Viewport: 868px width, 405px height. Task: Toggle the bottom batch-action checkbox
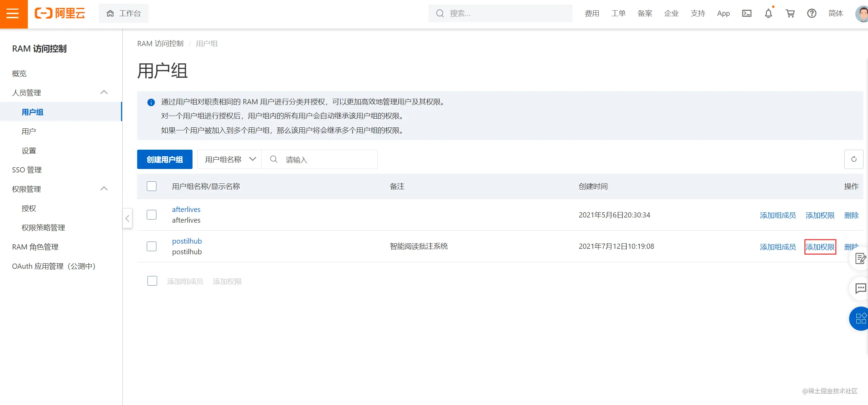click(152, 281)
